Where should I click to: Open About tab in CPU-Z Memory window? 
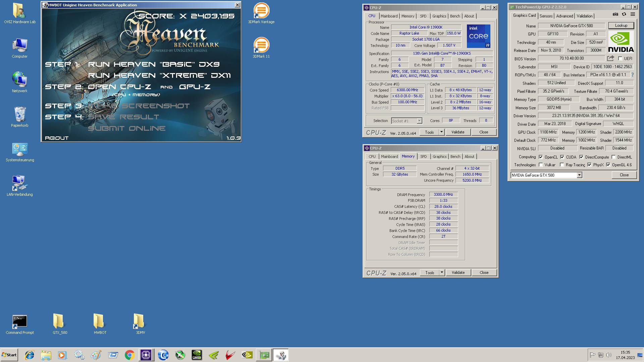click(470, 157)
